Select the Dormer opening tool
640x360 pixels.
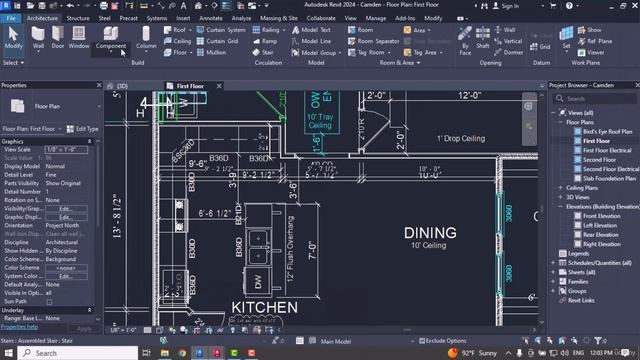[509, 52]
